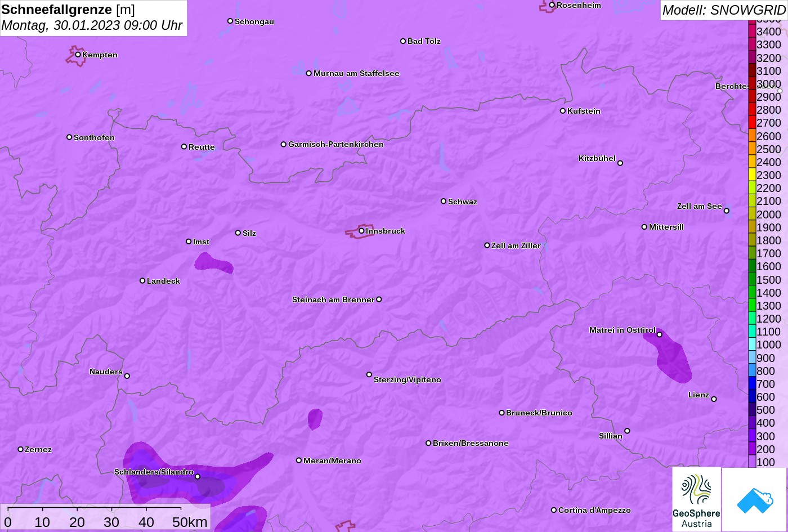This screenshot has width=788, height=532.
Task: Click the dark purple zone near Matrei
Action: (x=672, y=357)
